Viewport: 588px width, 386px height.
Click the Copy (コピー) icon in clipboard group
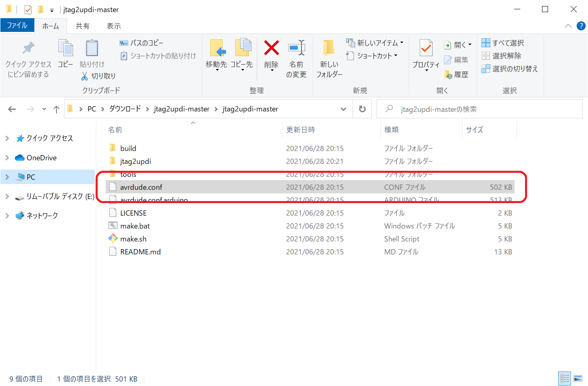click(65, 48)
